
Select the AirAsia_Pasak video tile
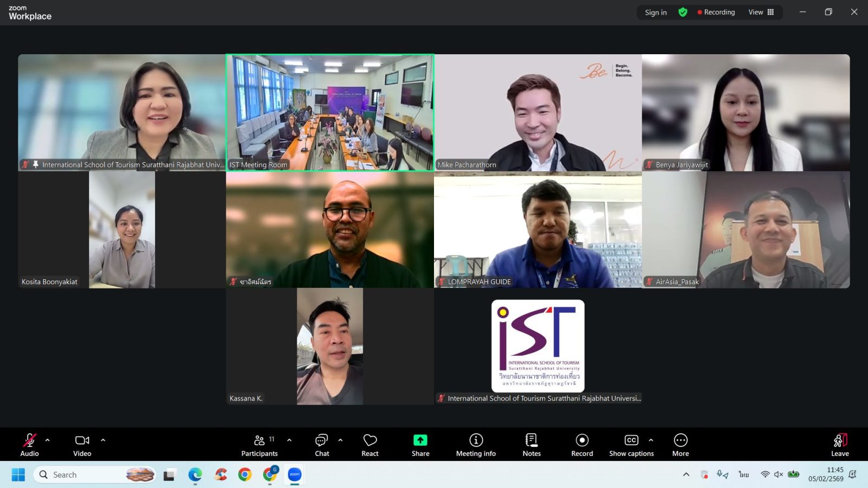point(746,229)
